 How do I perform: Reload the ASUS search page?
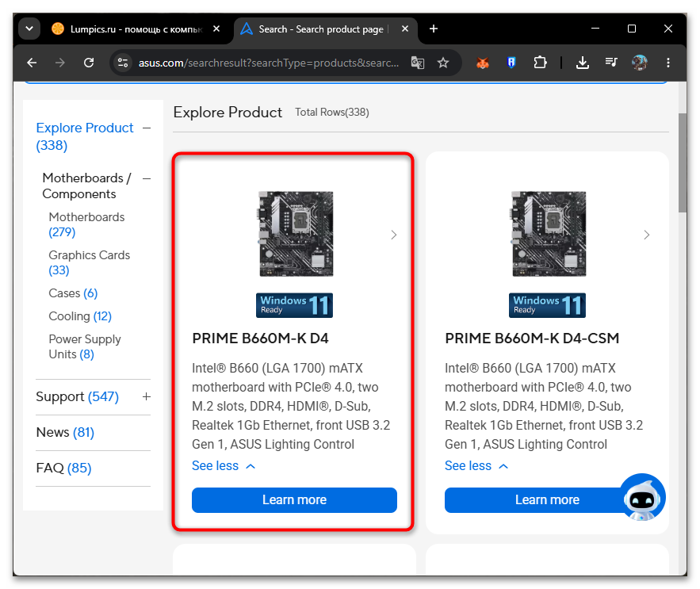click(89, 63)
